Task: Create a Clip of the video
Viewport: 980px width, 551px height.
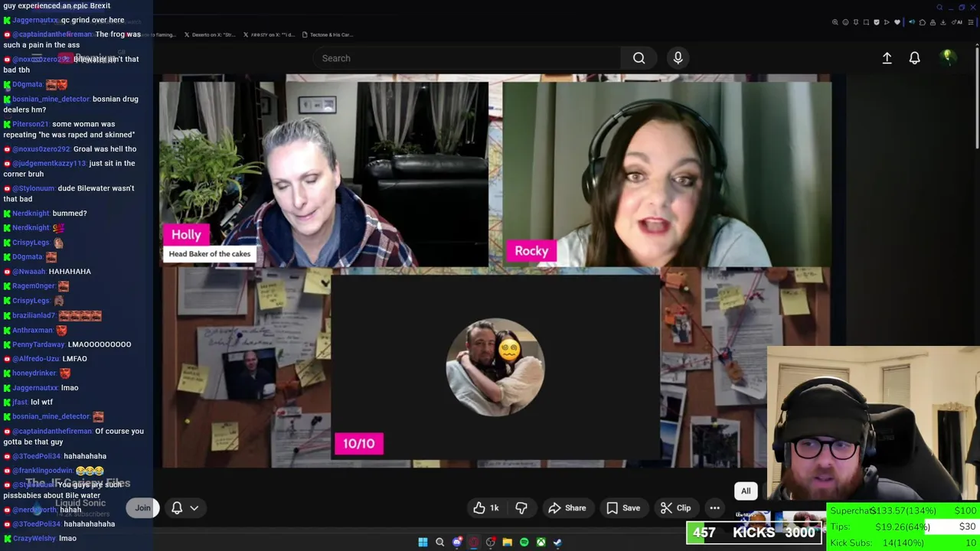Action: pyautogui.click(x=676, y=508)
